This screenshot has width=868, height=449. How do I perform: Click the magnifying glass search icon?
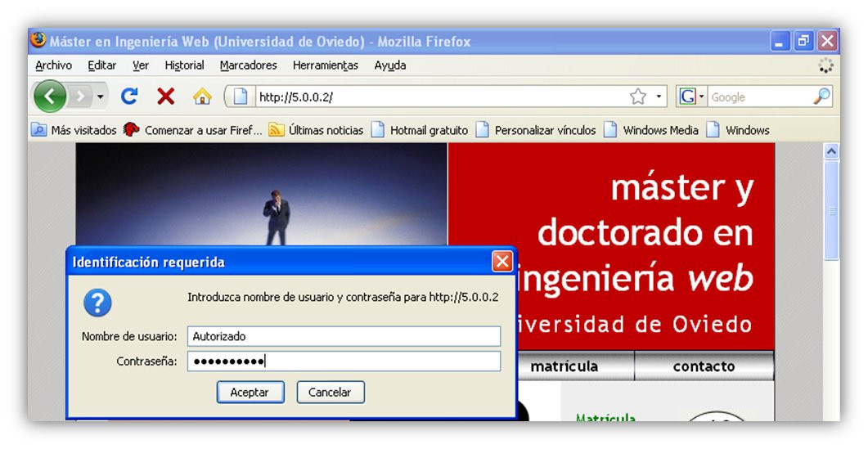pyautogui.click(x=822, y=97)
